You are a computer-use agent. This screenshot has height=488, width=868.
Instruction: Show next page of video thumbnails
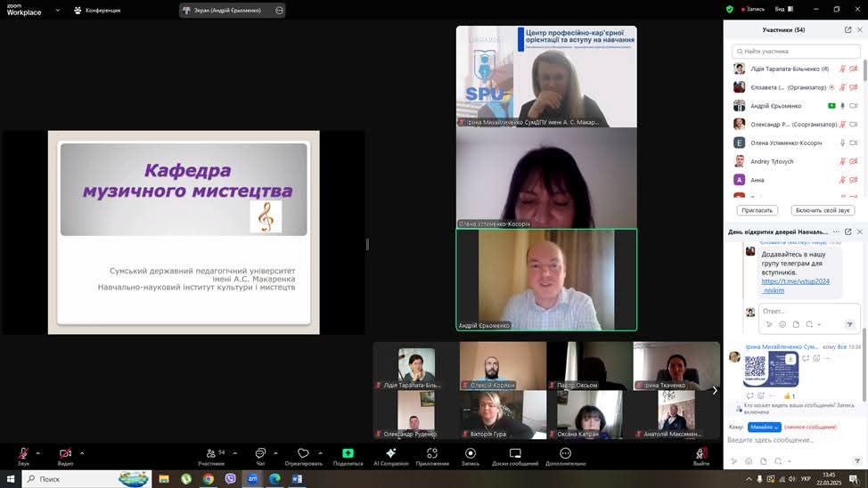[715, 391]
